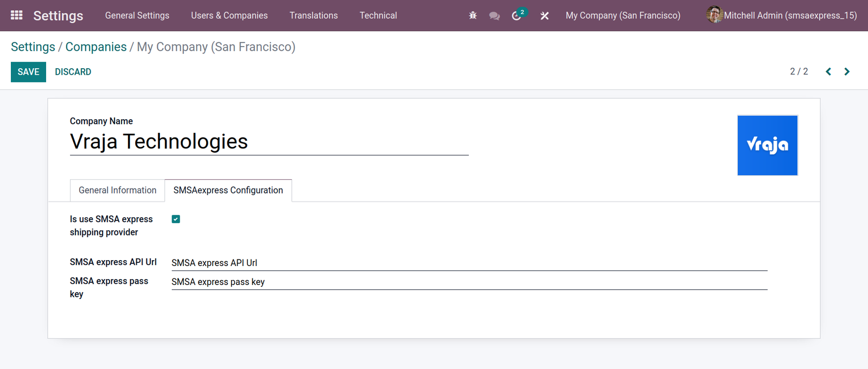Image resolution: width=868 pixels, height=369 pixels.
Task: Focus the SMSA express API Url field
Action: (469, 263)
